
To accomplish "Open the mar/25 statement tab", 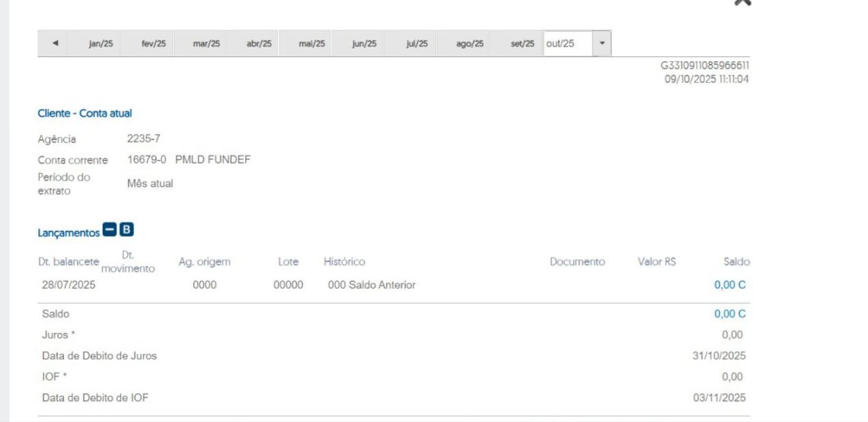I will click(x=206, y=44).
